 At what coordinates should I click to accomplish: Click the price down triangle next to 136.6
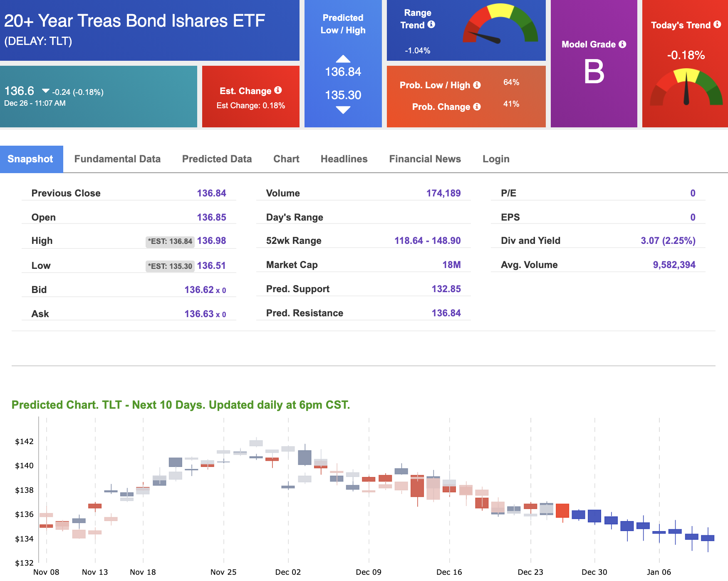point(46,91)
